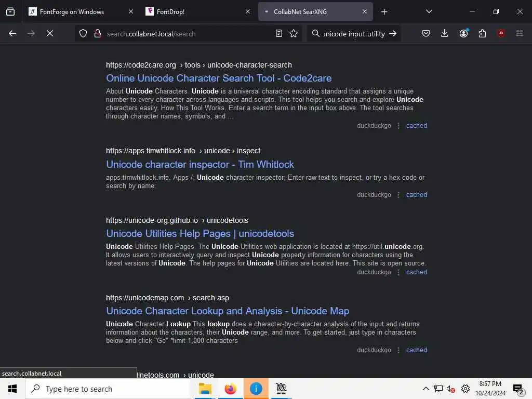Open Unicode character inspector - Tim Whitlock link

point(200,165)
